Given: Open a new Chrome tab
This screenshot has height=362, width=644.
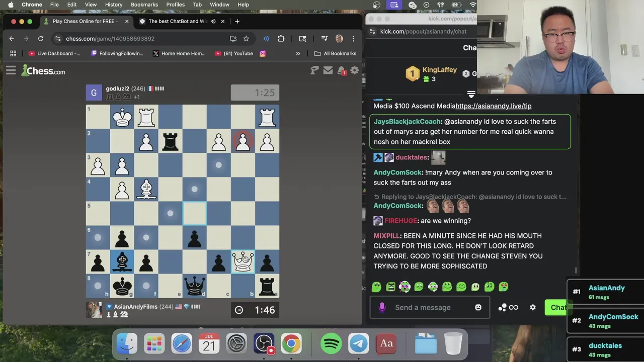Looking at the screenshot, I should 237,21.
